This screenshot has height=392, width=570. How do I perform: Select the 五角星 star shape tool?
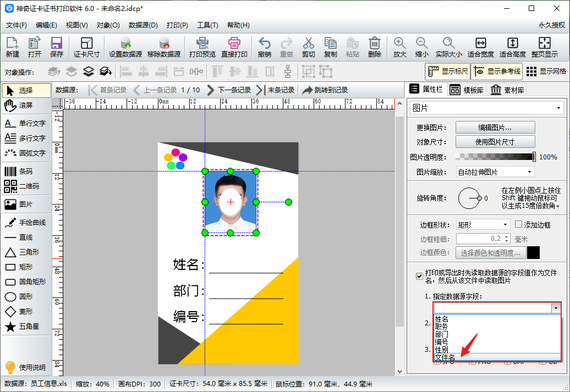pyautogui.click(x=26, y=326)
